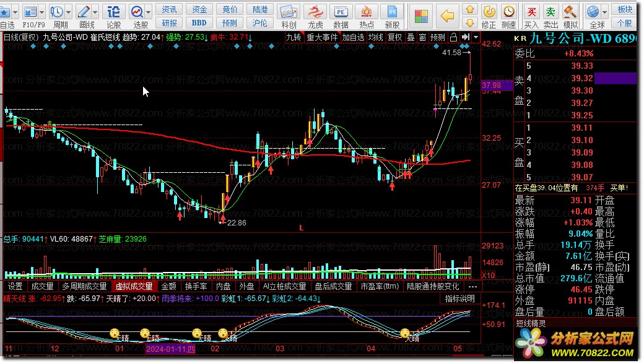644x363 pixels.
Task: Switch to the 盘后成交量 tab
Action: coord(333,286)
